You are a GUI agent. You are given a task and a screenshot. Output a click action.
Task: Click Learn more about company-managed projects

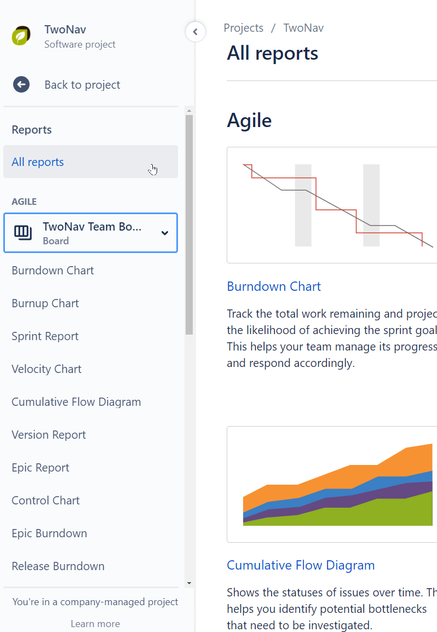(x=95, y=624)
